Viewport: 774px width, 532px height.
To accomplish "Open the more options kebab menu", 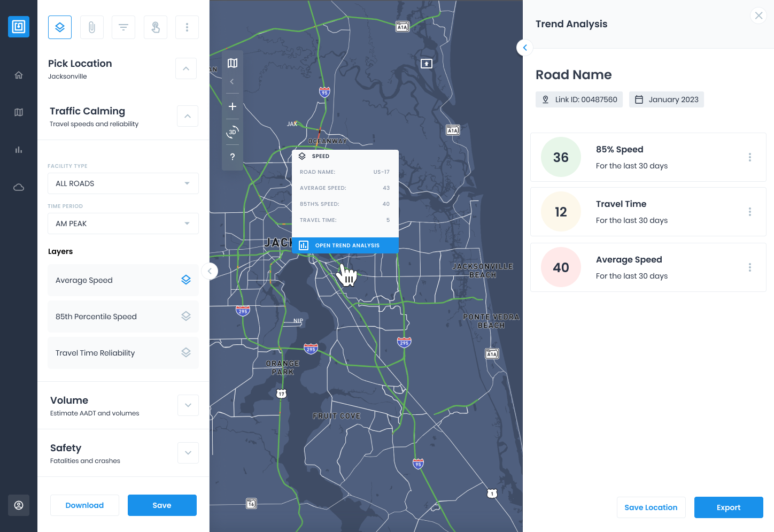I will click(187, 27).
